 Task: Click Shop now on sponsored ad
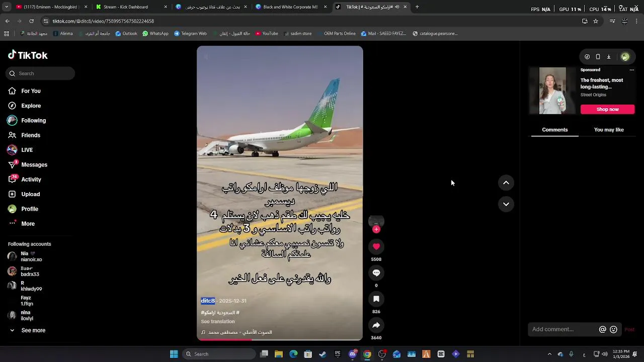tap(607, 109)
